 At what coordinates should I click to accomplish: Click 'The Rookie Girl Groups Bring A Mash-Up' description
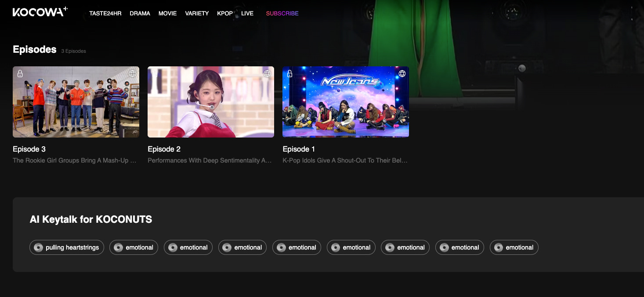75,160
